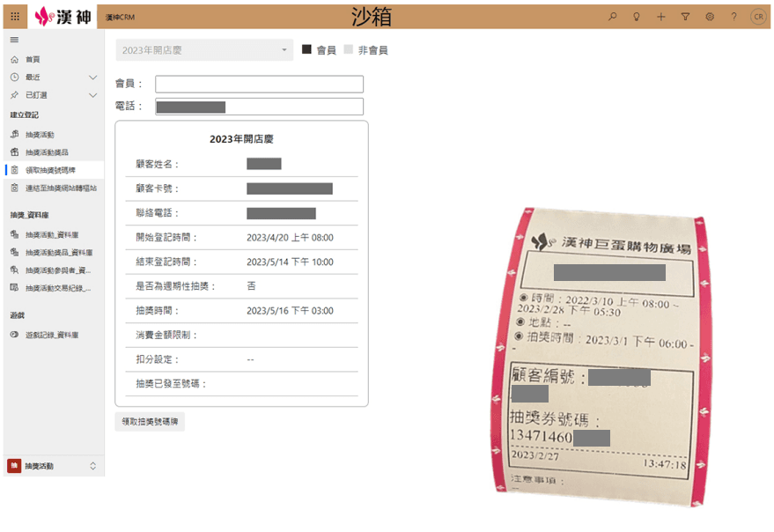This screenshot has width=774, height=532.
Task: Click the 抽獎_資料庫 section header
Action: click(x=30, y=215)
